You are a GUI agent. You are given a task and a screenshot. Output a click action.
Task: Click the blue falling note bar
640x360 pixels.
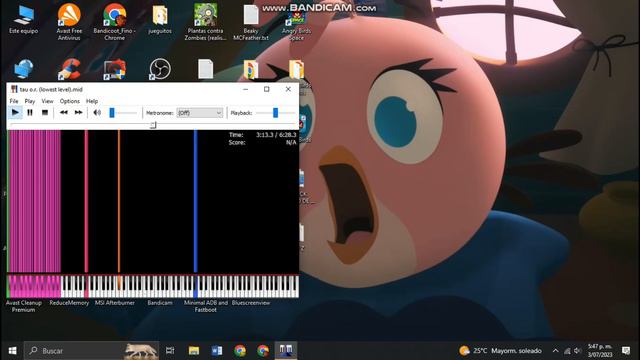(x=196, y=201)
